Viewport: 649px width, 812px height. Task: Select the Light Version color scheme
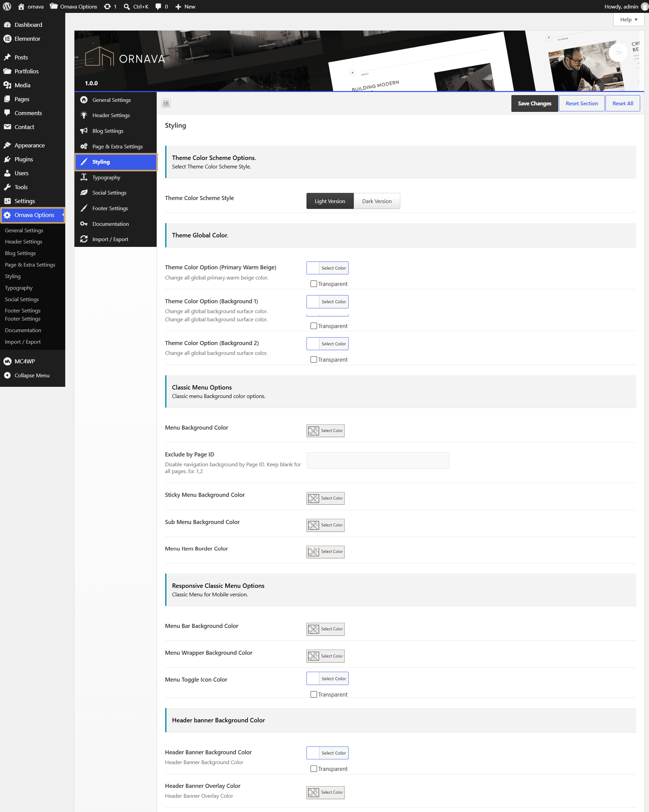click(330, 201)
